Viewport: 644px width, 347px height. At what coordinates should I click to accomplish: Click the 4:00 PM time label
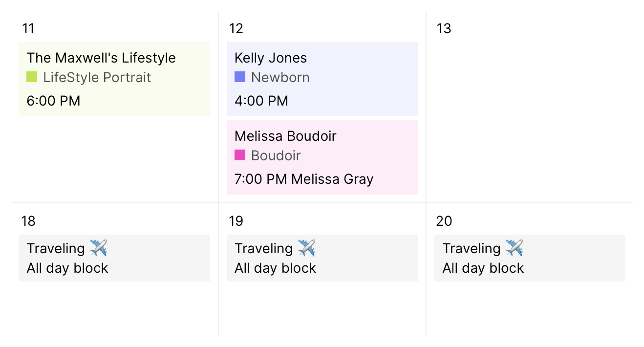[x=261, y=101]
